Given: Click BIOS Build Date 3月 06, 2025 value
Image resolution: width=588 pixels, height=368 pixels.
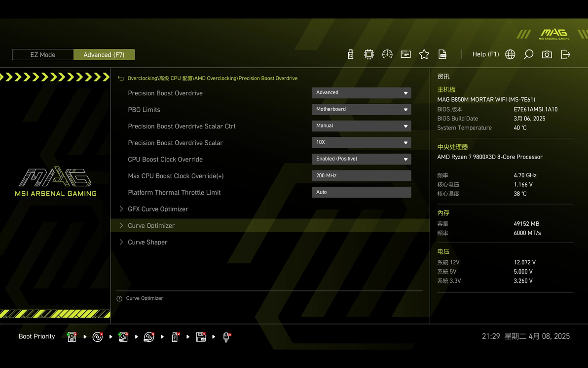Looking at the screenshot, I should point(529,119).
